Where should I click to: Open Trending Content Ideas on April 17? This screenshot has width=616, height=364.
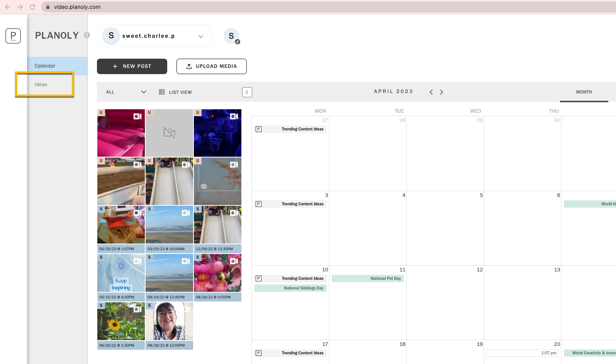tap(290, 353)
